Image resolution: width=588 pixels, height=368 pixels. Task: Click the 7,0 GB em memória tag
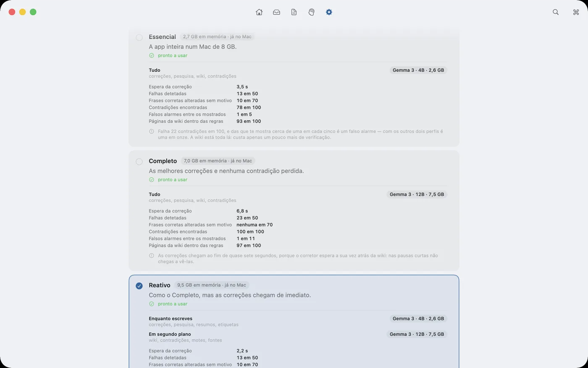(x=218, y=161)
